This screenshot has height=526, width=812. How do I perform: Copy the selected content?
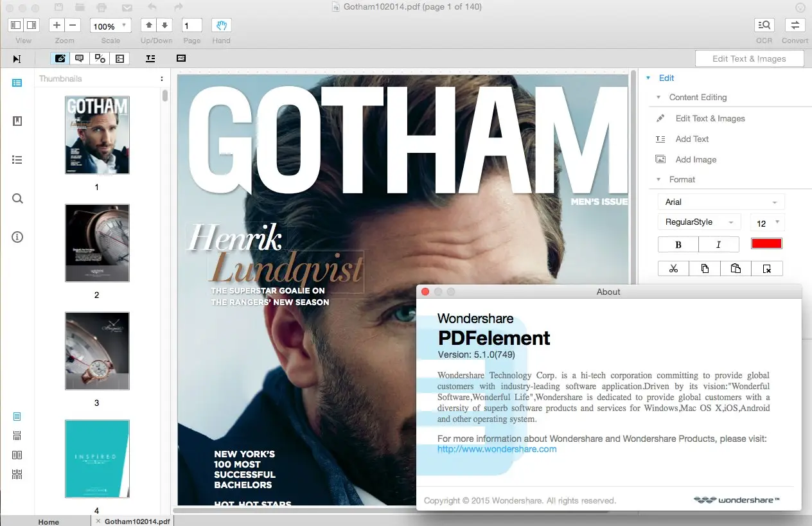coord(705,268)
